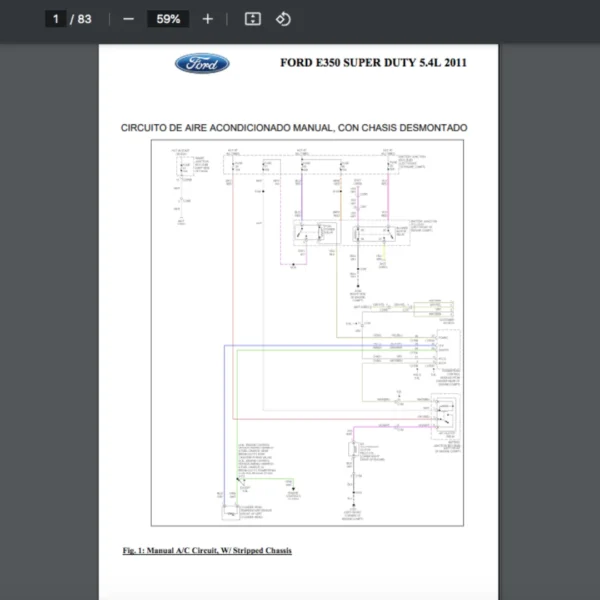600x600 pixels.
Task: Zoom out with the minus button
Action: click(x=129, y=19)
